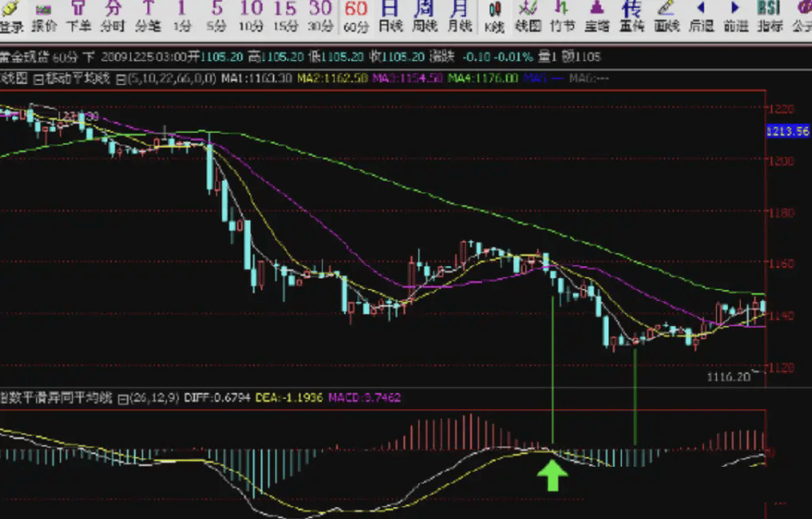Click the MA1:1163.30 value label
This screenshot has height=519, width=812.
pyautogui.click(x=257, y=78)
